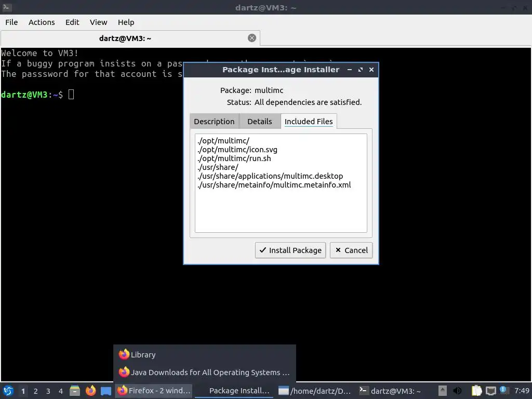Viewport: 532px width, 399px height.
Task: Select the multimc.metainfo.xml file entry
Action: point(274,185)
